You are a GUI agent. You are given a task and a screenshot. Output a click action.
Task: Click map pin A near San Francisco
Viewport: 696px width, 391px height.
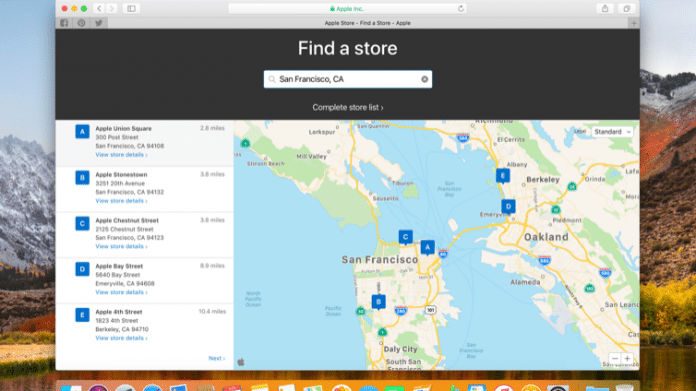pyautogui.click(x=427, y=248)
